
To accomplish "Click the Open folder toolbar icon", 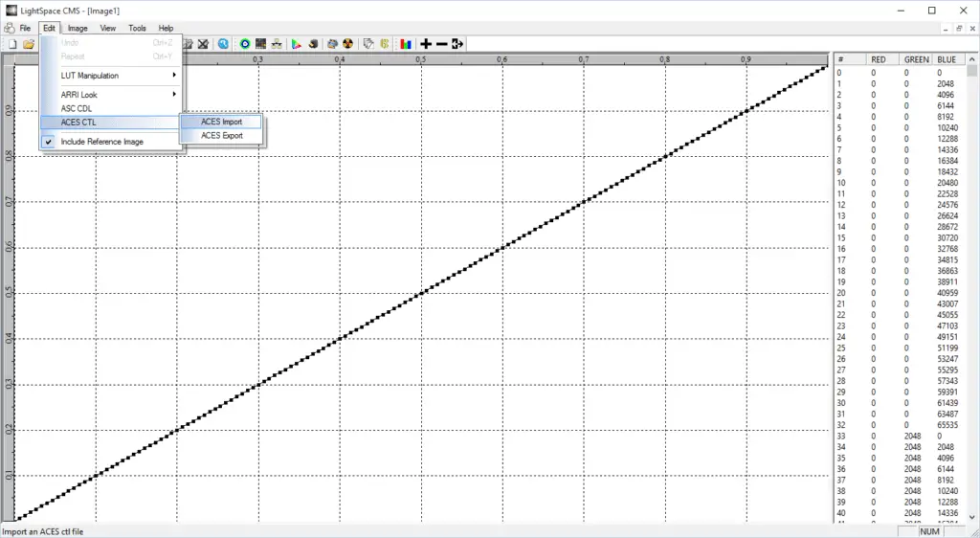I will click(29, 44).
